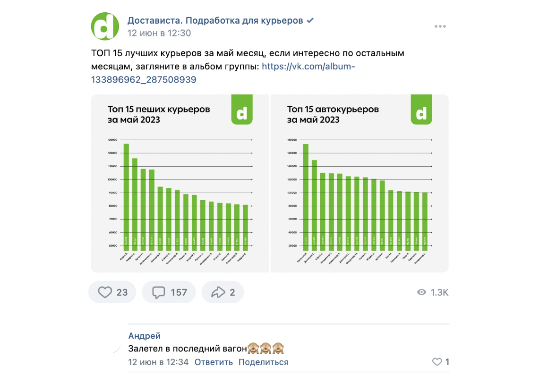Open the post timestamp 12 июн в 12:30
Viewport: 548px width, 392px height.
tap(159, 33)
